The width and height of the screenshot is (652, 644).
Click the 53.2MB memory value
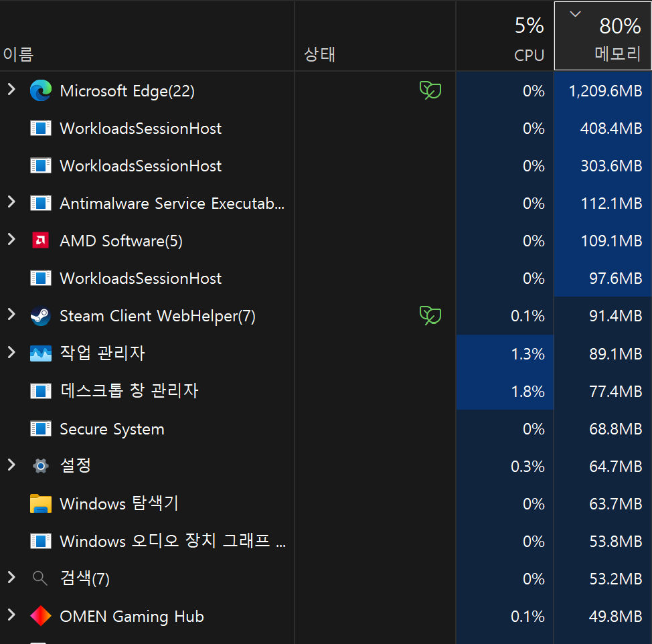616,578
